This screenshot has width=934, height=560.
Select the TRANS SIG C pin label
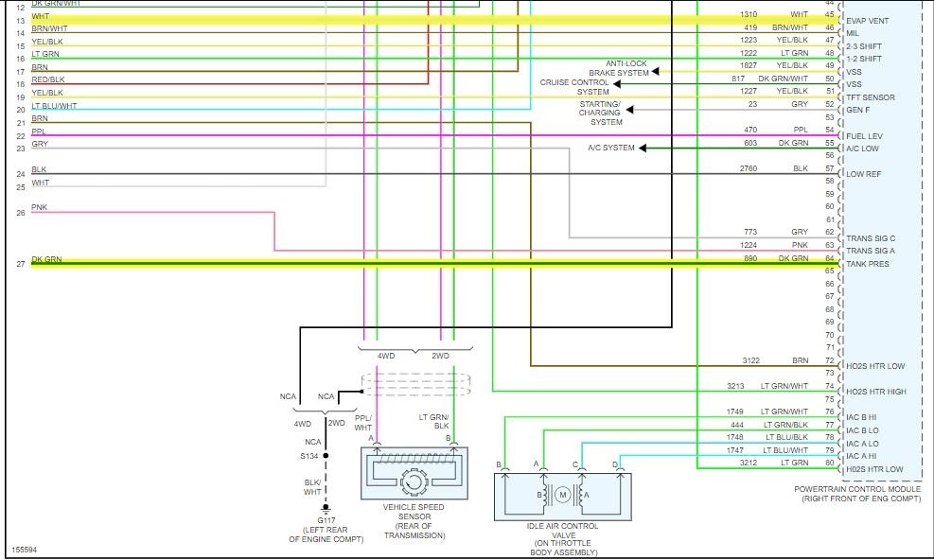pyautogui.click(x=871, y=238)
